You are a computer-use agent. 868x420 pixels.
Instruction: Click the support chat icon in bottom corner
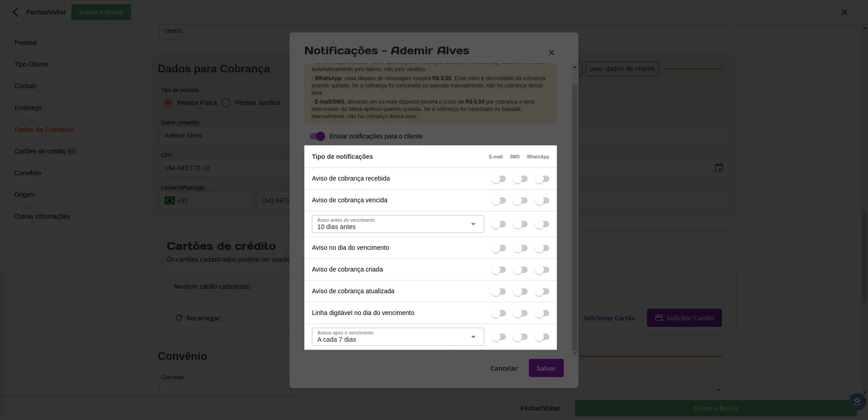pos(857,401)
